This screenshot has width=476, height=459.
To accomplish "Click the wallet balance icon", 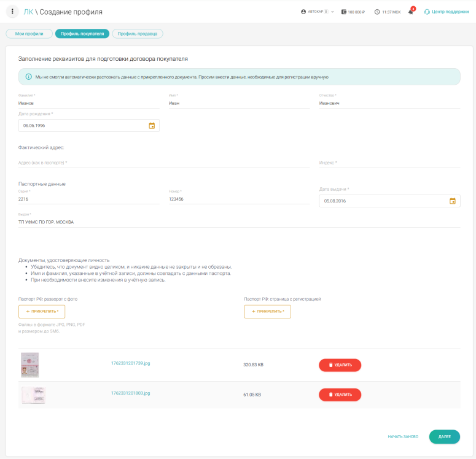I will click(344, 12).
